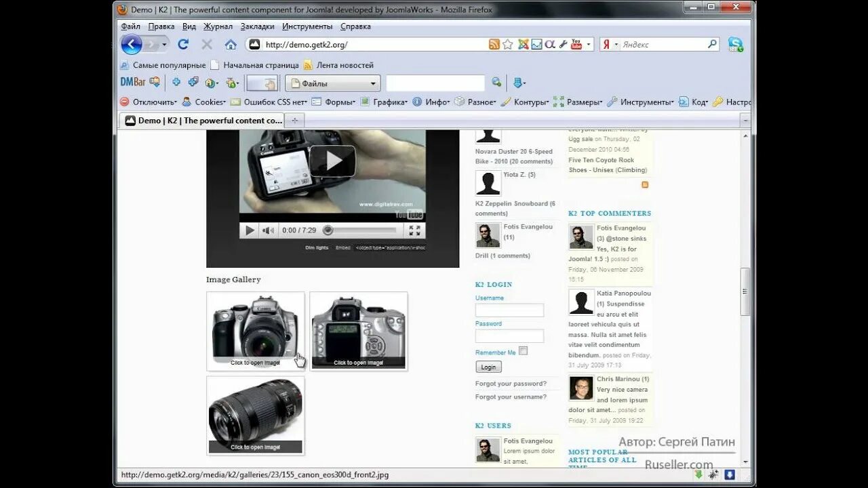Open the Cookies dropdown menu
The width and height of the screenshot is (868, 488).
pos(204,102)
